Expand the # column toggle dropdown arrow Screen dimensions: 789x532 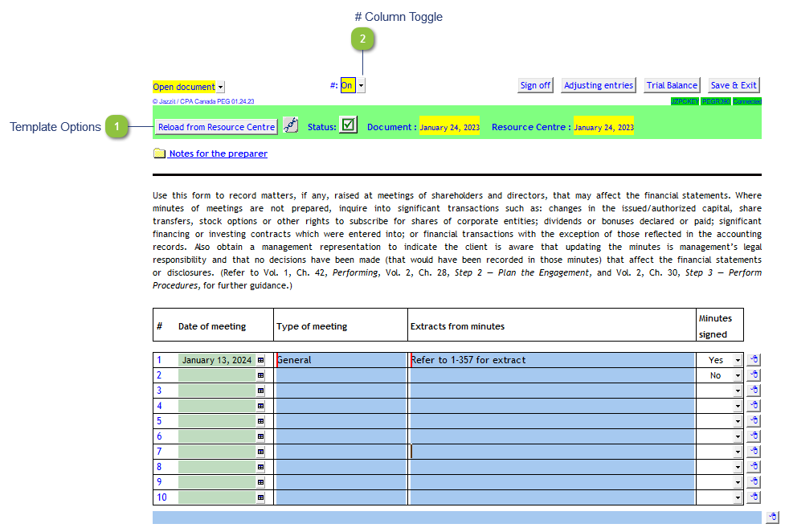point(361,85)
